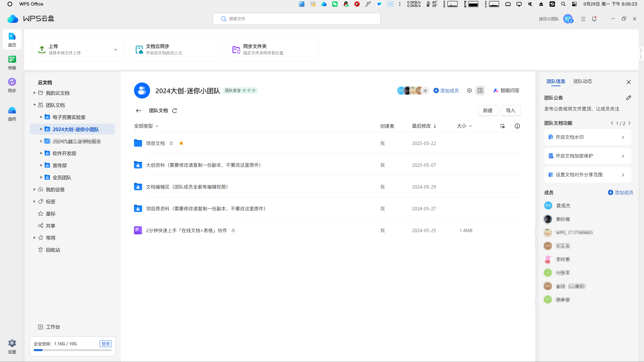Click the file info circle icon
Viewport: 644px width, 362px height.
point(517,126)
